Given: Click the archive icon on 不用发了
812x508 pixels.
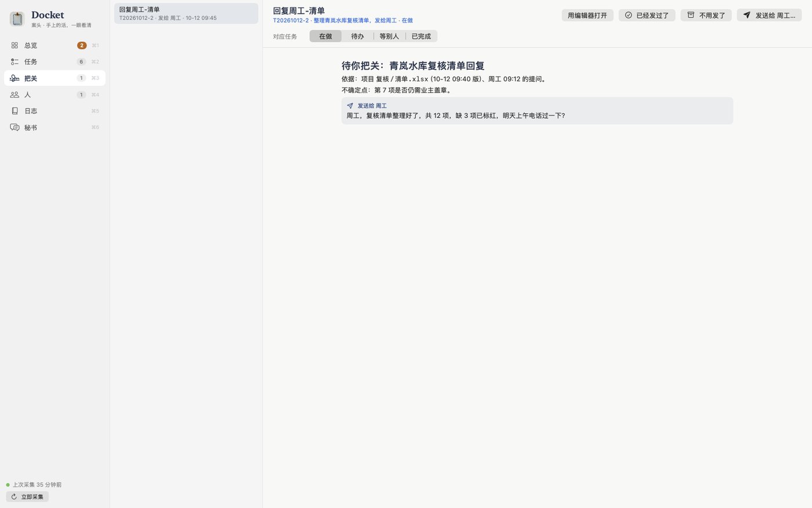Looking at the screenshot, I should pos(691,15).
